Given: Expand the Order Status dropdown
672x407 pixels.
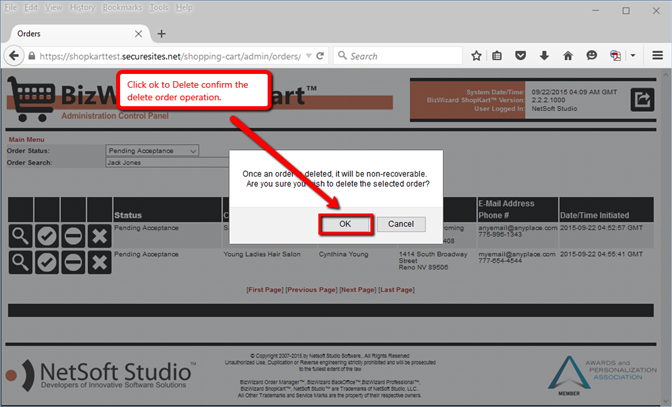Looking at the screenshot, I should [x=152, y=151].
